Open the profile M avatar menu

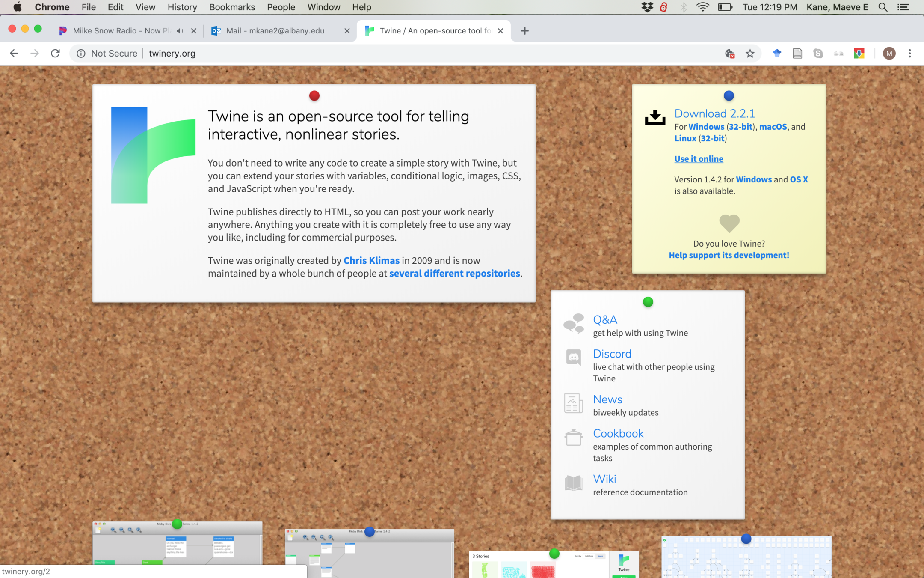coord(889,54)
